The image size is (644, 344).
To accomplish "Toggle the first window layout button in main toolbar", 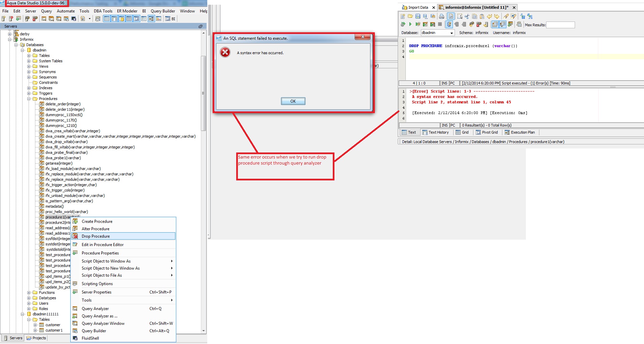I will point(107,19).
